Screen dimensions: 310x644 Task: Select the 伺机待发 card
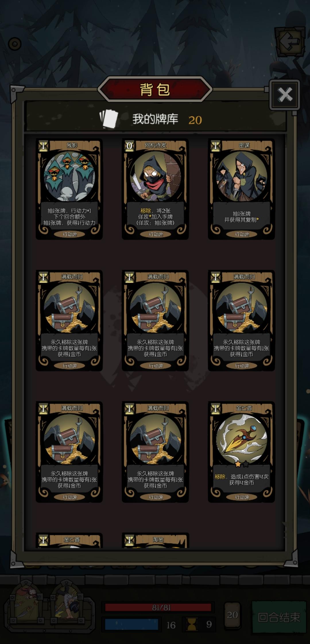click(155, 189)
